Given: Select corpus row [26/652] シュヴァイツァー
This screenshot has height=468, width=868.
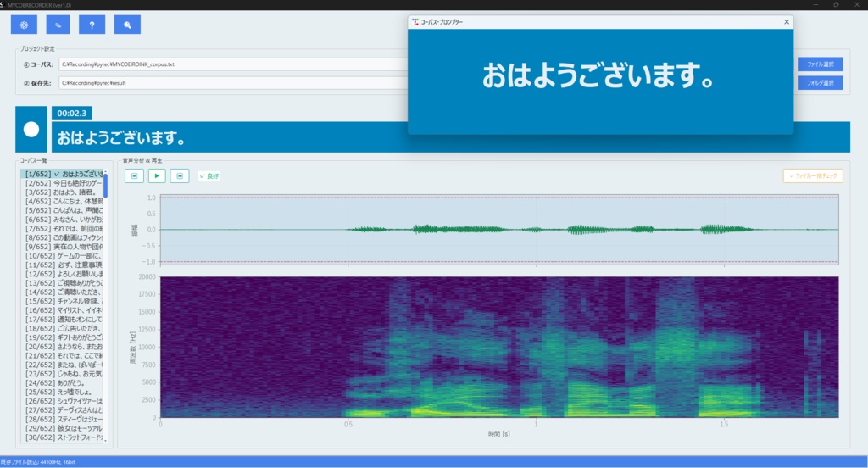Looking at the screenshot, I should [62, 401].
